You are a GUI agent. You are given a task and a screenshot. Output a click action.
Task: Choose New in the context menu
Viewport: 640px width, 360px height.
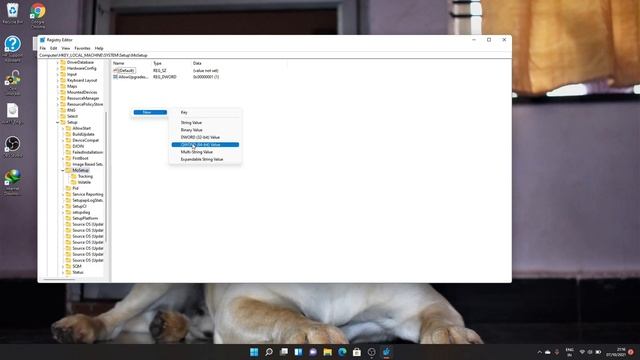(x=150, y=112)
